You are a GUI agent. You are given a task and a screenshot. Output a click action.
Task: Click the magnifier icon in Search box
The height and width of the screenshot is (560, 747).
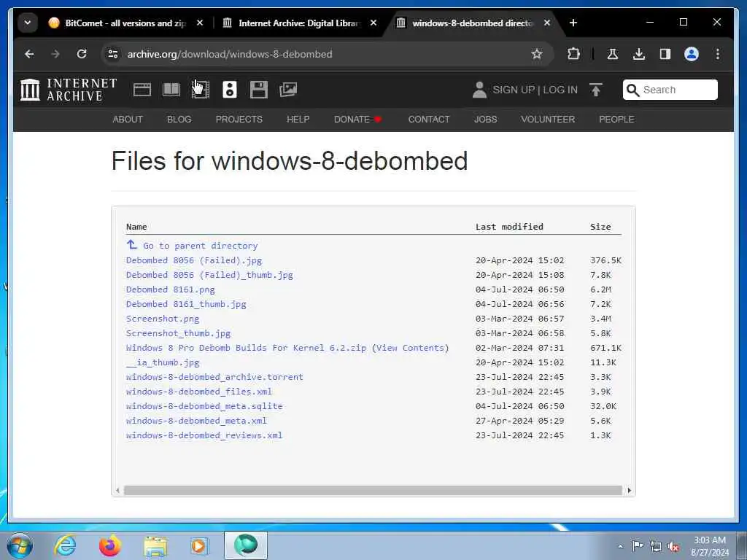point(632,90)
